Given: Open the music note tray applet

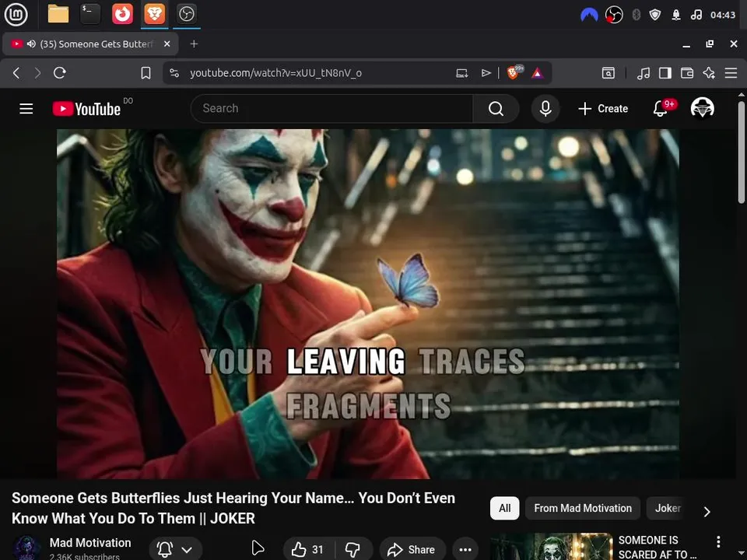Looking at the screenshot, I should pos(696,15).
